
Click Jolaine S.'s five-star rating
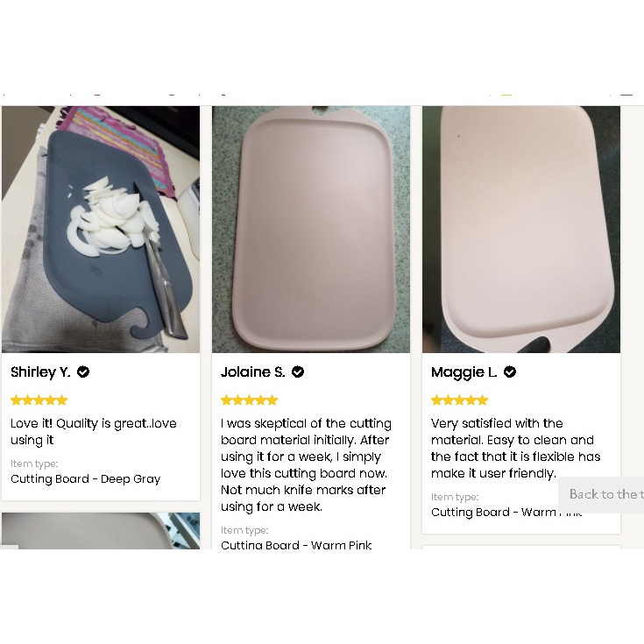point(250,400)
